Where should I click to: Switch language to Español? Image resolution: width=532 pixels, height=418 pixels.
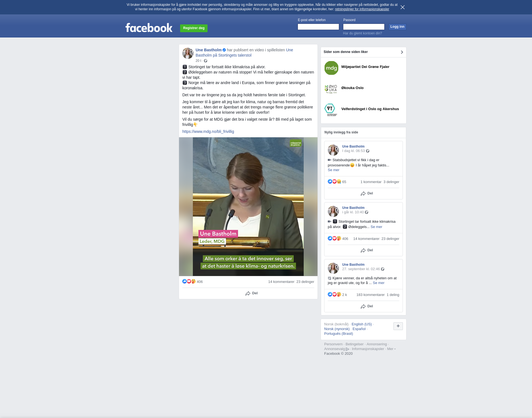(359, 329)
